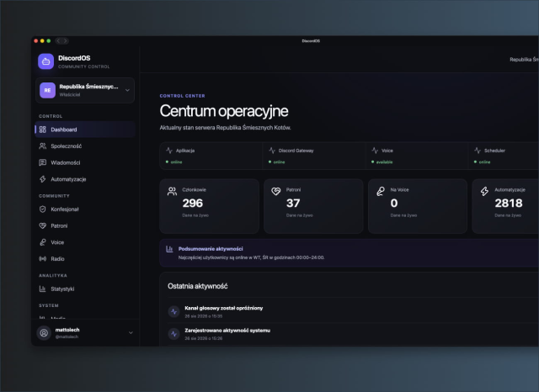
Task: Open the Patroni sidebar page
Action: point(85,225)
